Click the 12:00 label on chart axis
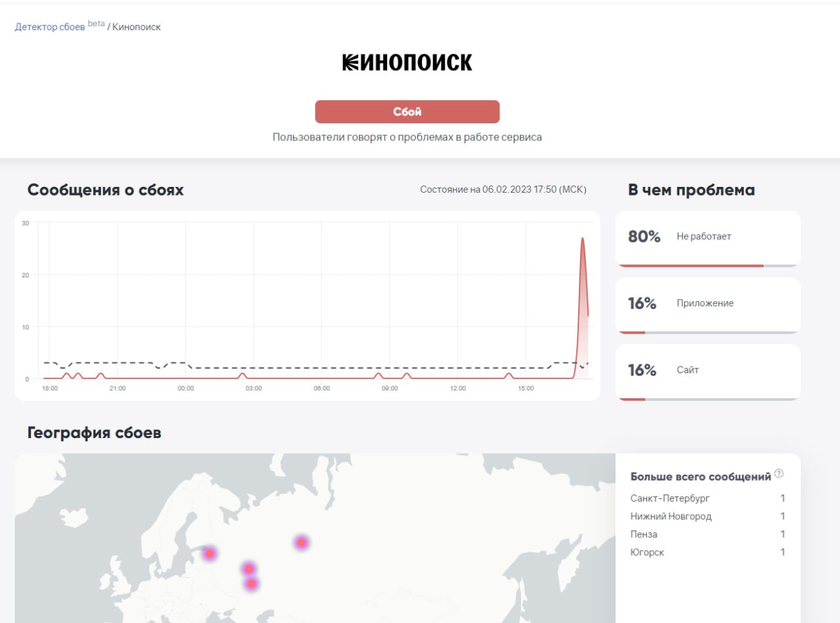 458,388
